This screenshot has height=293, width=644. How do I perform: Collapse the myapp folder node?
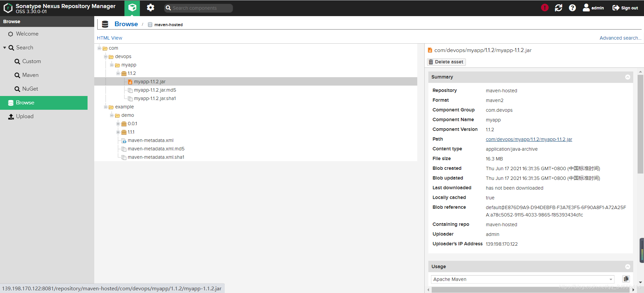pyautogui.click(x=112, y=65)
